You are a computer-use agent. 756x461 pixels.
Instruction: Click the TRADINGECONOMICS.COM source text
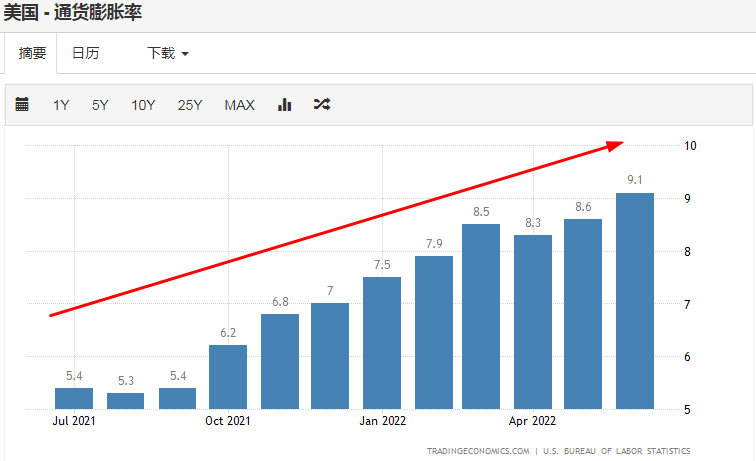478,451
